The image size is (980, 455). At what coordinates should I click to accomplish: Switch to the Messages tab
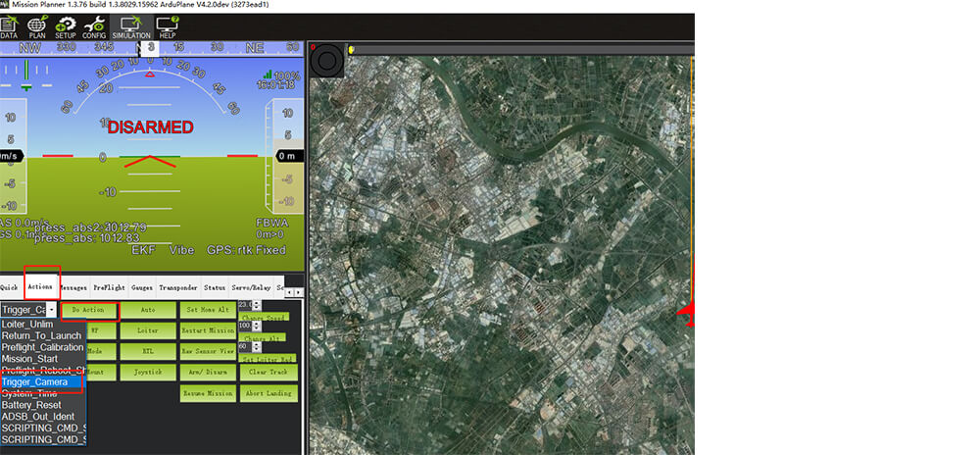click(x=73, y=287)
